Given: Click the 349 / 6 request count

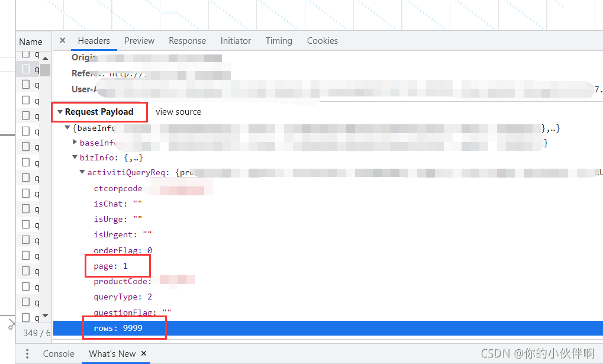Looking at the screenshot, I should tap(37, 333).
